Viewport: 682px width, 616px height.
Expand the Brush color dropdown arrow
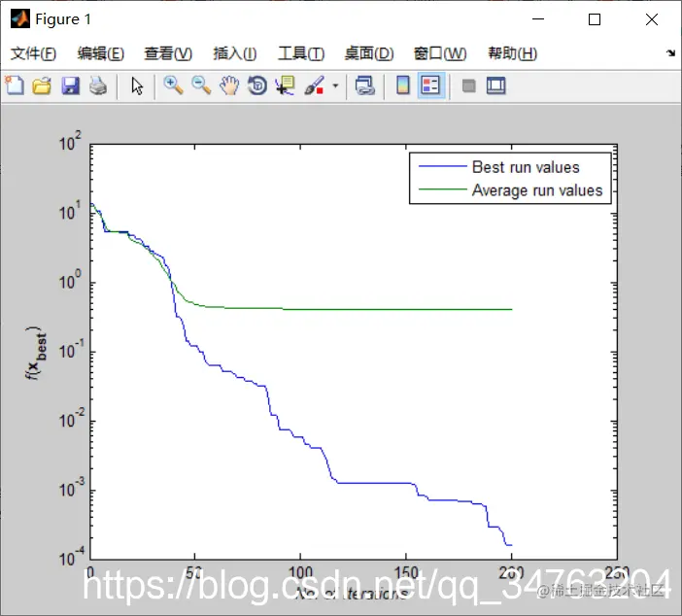335,86
